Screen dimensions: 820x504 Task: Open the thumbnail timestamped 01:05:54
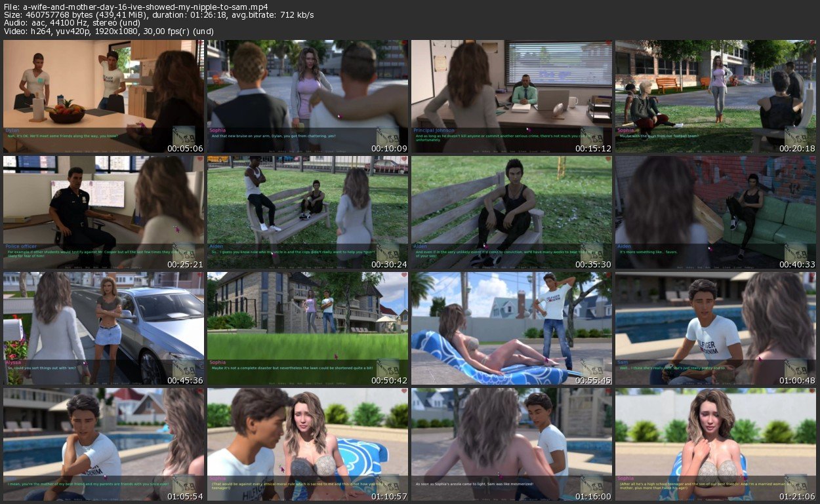coord(104,444)
